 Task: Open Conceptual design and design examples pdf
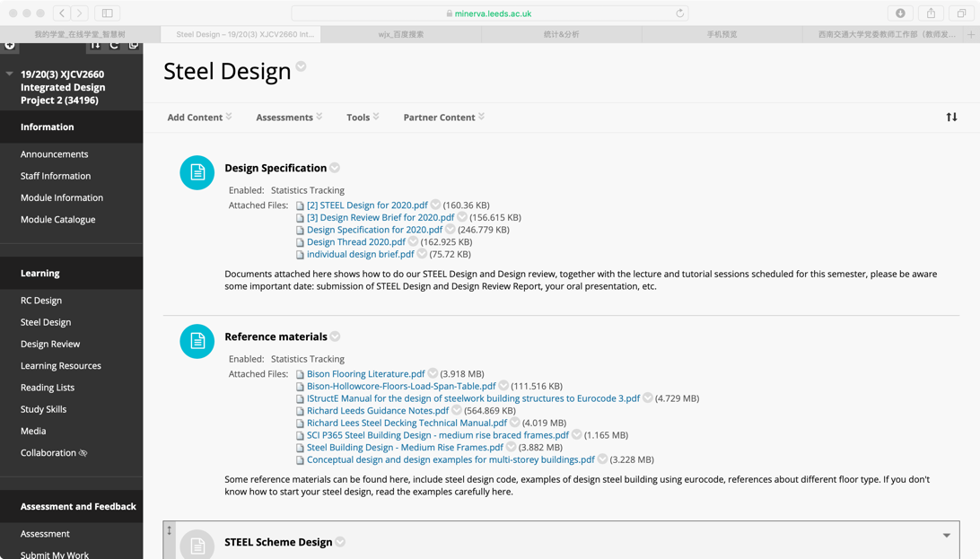click(451, 459)
